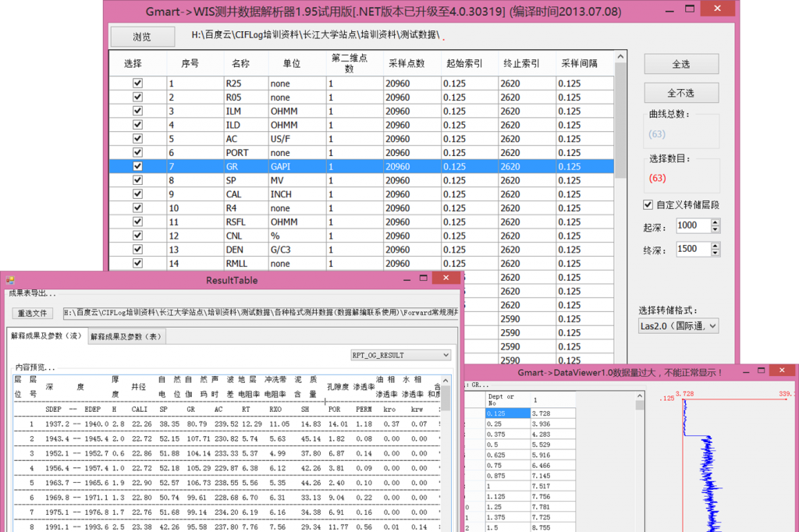Image resolution: width=799 pixels, height=532 pixels.
Task: Maximize the Gmart WIS parser window
Action: point(690,9)
